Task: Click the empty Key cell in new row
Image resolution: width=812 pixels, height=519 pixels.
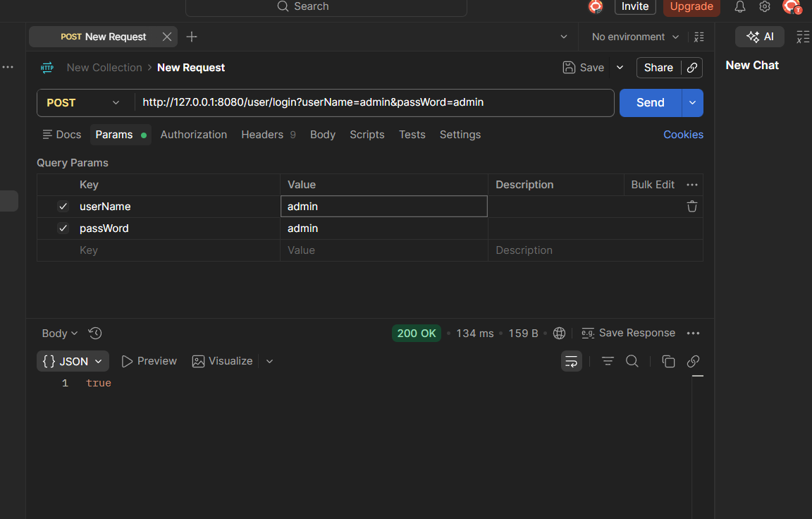Action: tap(159, 250)
